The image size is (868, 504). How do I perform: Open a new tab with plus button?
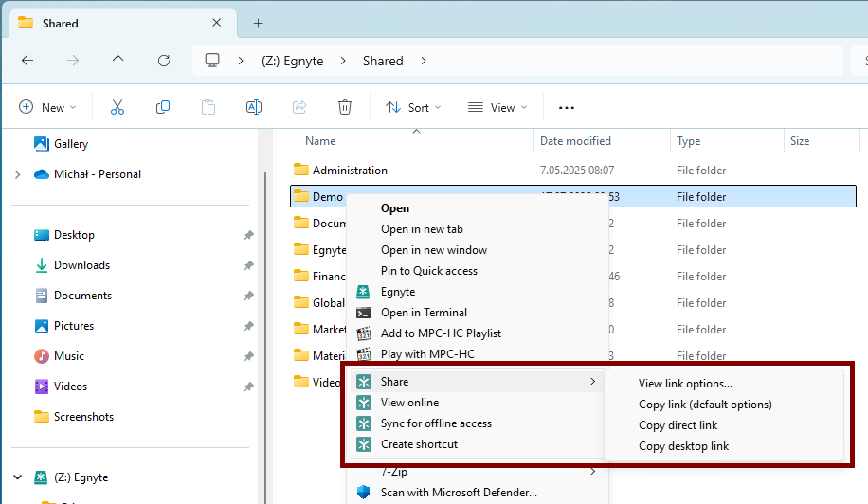point(258,23)
